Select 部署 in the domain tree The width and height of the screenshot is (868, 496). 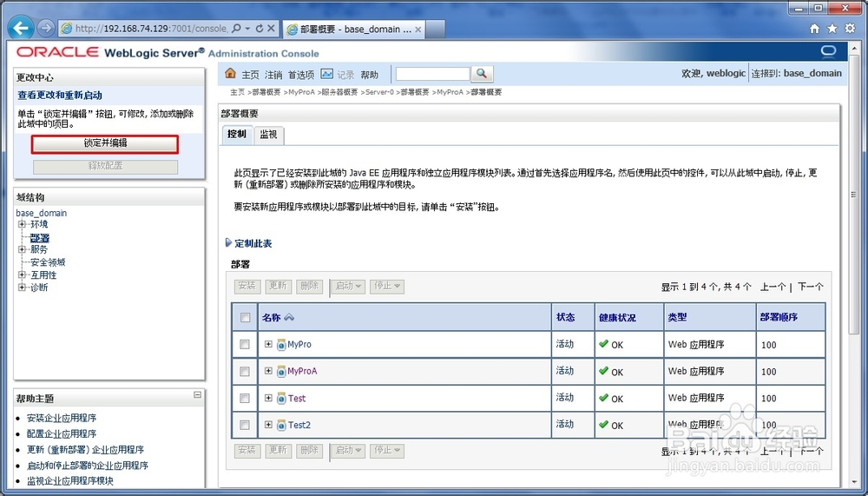point(40,238)
